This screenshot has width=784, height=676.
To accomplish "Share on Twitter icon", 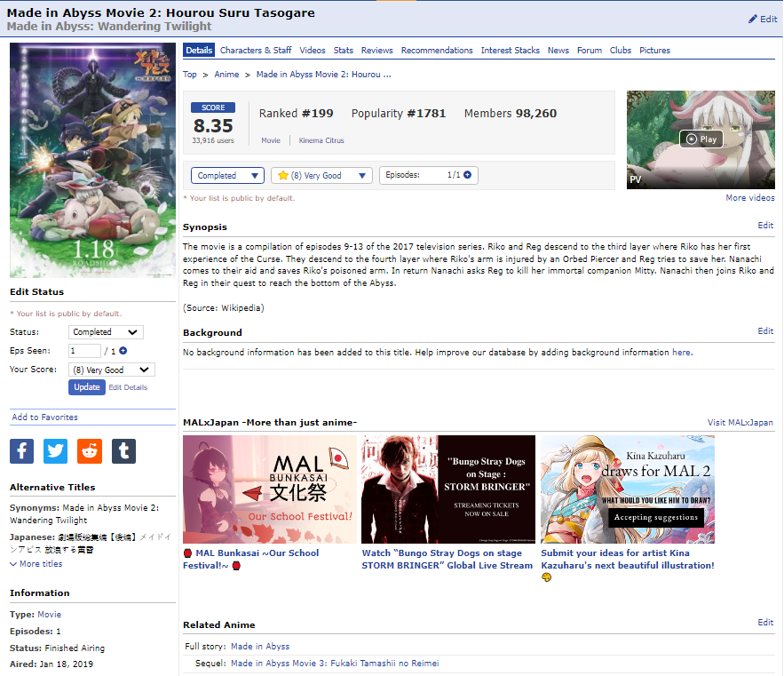I will click(56, 451).
